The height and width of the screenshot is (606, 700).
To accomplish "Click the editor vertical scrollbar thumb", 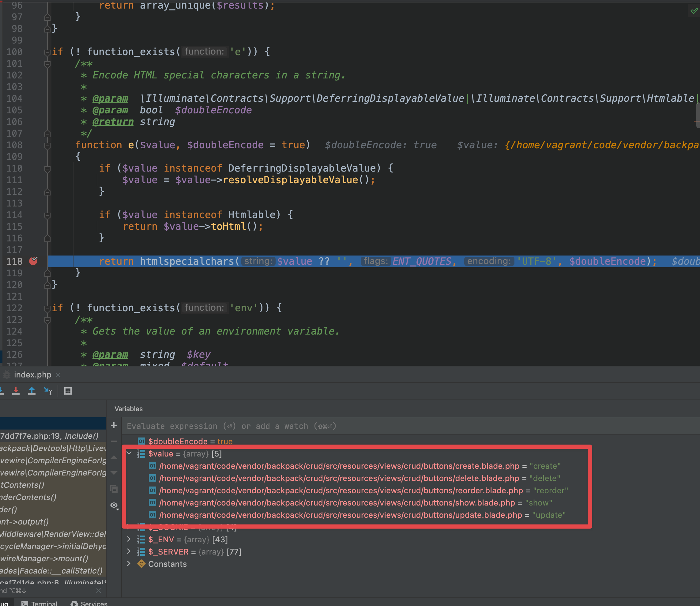I will point(698,115).
